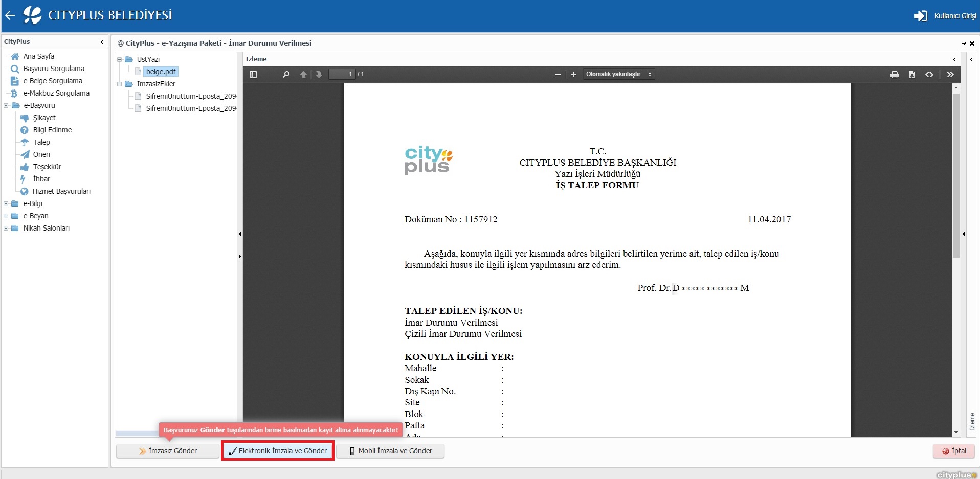This screenshot has width=980, height=479.
Task: Collapse the UstYazi folder
Action: [x=120, y=59]
